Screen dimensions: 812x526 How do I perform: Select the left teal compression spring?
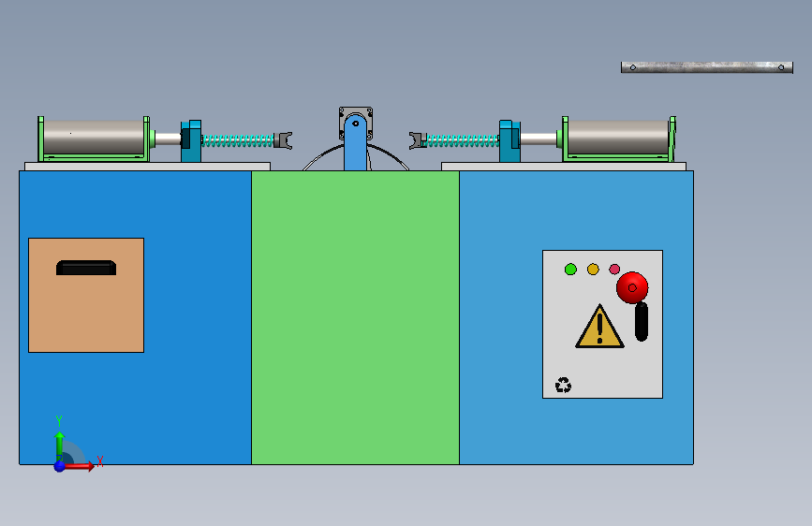tap(238, 140)
